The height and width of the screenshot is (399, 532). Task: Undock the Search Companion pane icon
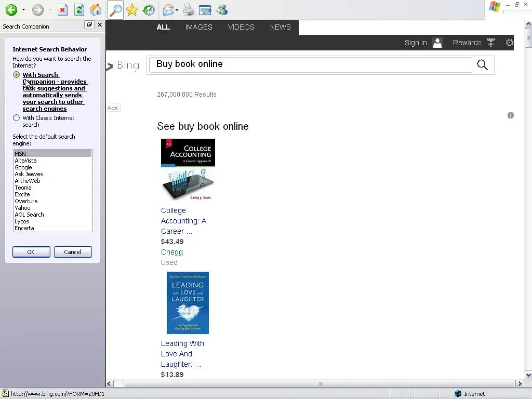(89, 25)
